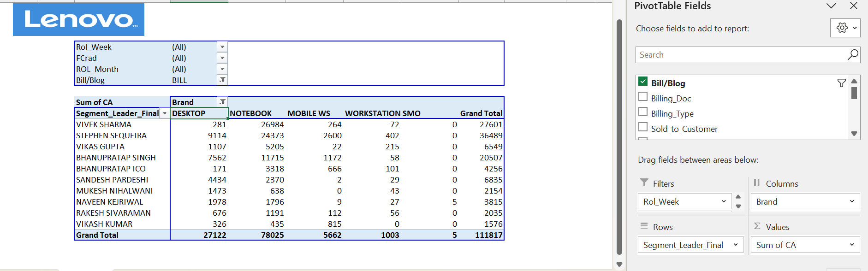This screenshot has width=868, height=271.
Task: Close the PivotTable Fields pane
Action: pos(854,6)
